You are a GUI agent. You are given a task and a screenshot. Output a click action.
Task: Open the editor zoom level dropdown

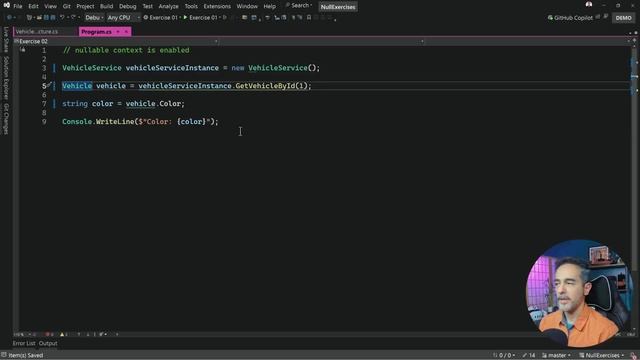22,334
